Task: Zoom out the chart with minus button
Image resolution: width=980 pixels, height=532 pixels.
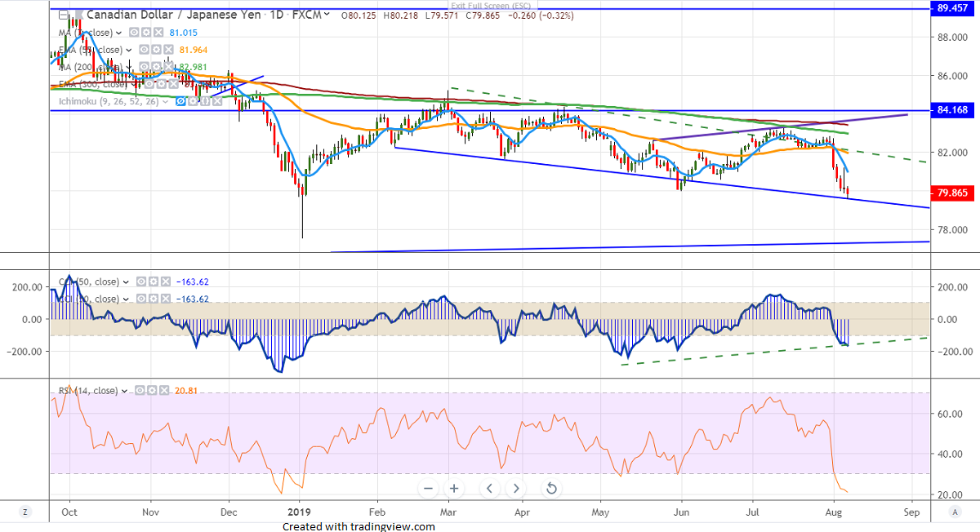Action: click(x=428, y=489)
